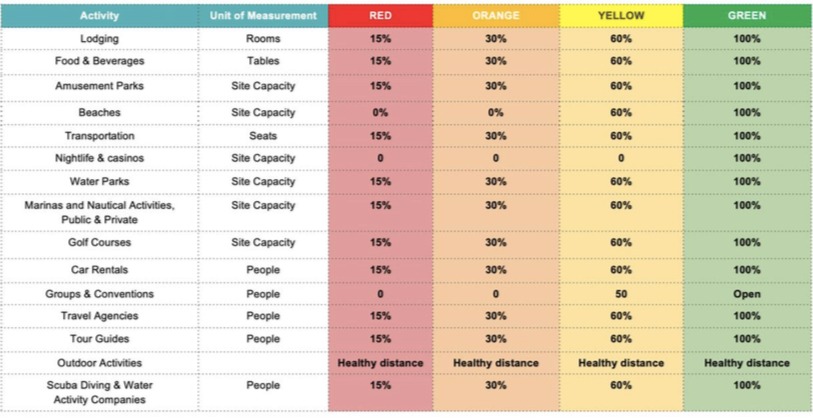This screenshot has width=813, height=418.
Task: Click the Seats unit for Transportation
Action: pos(263,136)
